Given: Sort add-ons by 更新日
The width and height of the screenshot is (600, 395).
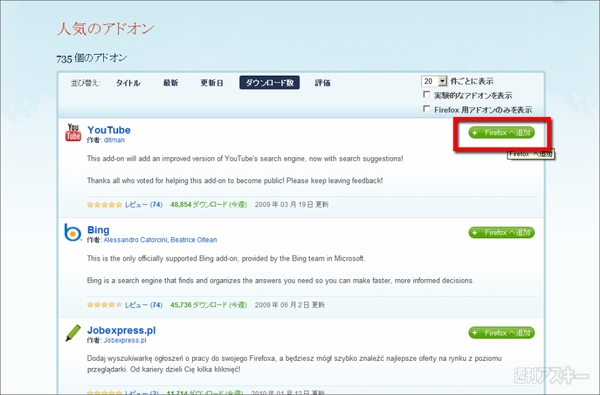Looking at the screenshot, I should 212,83.
